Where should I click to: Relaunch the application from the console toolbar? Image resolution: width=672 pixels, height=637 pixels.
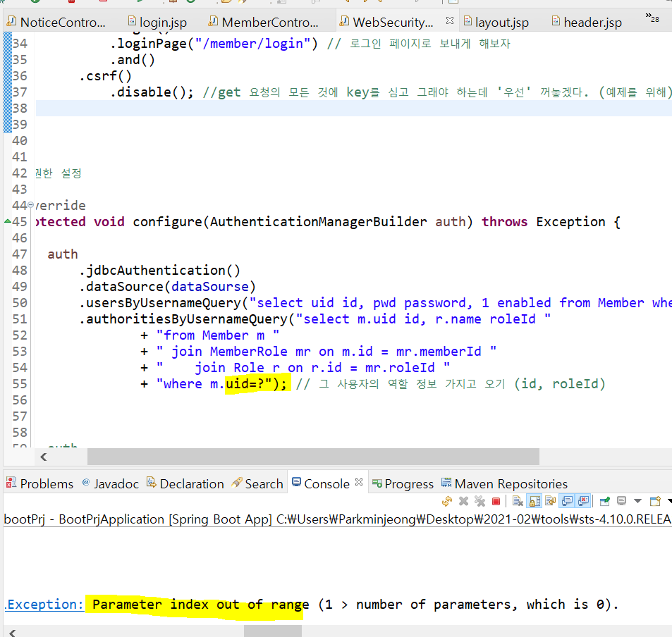tap(447, 501)
